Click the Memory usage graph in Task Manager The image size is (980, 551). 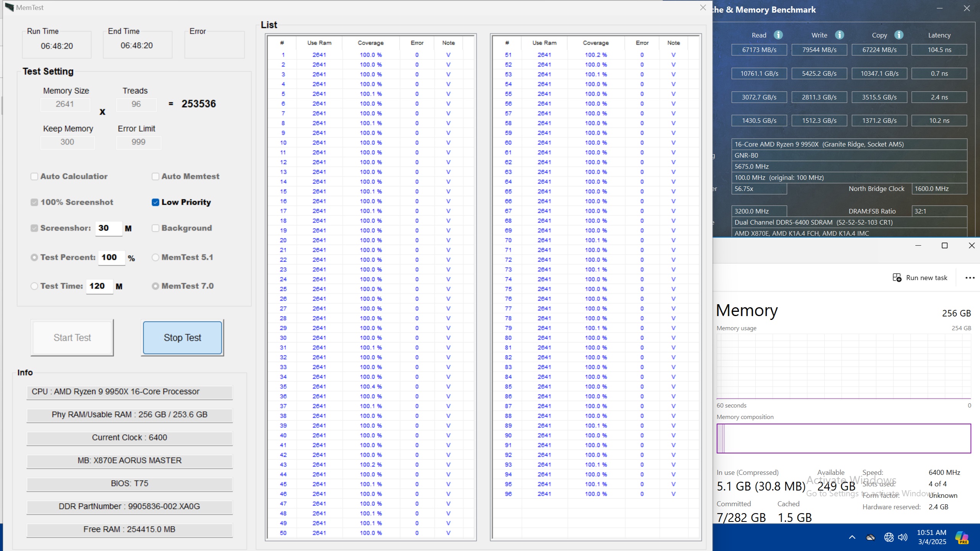tap(844, 367)
